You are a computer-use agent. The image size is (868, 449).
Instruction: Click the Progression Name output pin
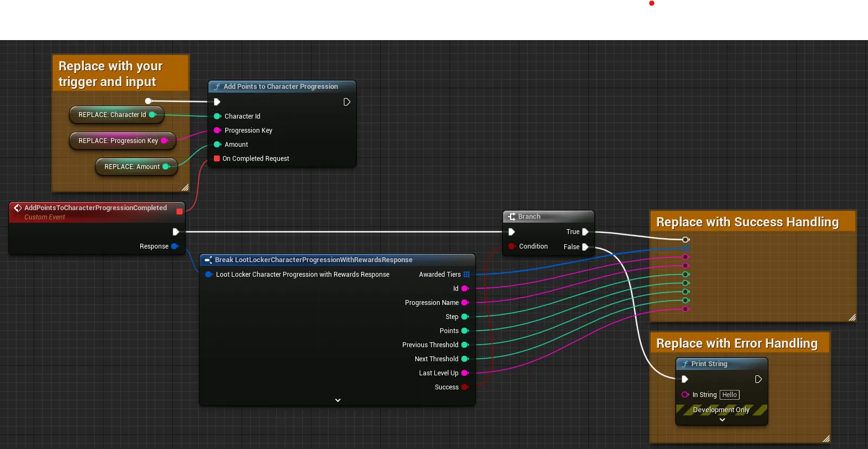465,303
